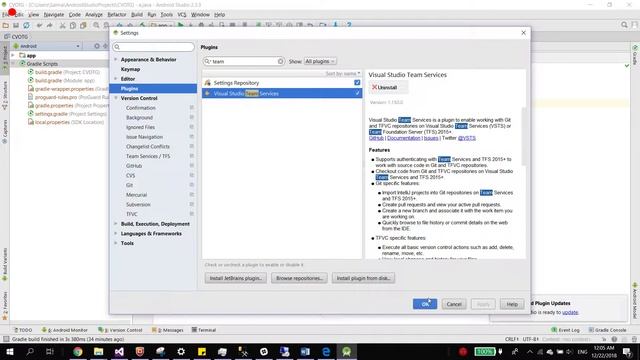Screen dimensions: 640x360
Task: Open the Sort by name dropdown
Action: [x=343, y=73]
